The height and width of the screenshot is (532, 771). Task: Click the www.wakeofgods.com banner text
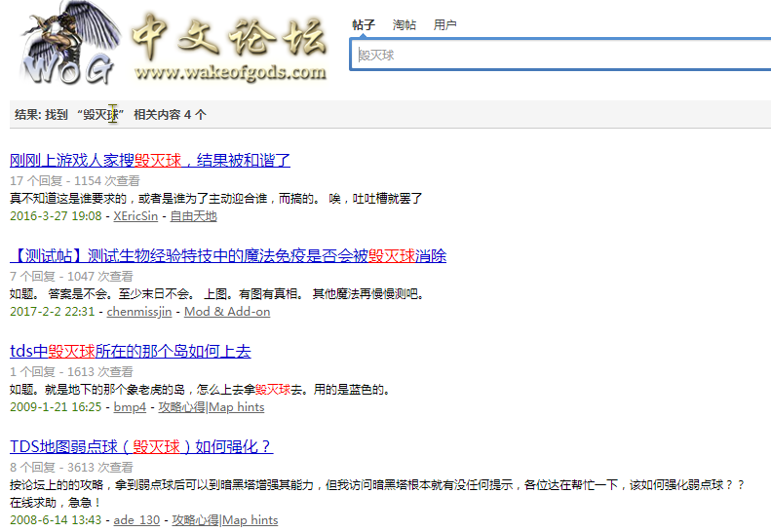[230, 73]
